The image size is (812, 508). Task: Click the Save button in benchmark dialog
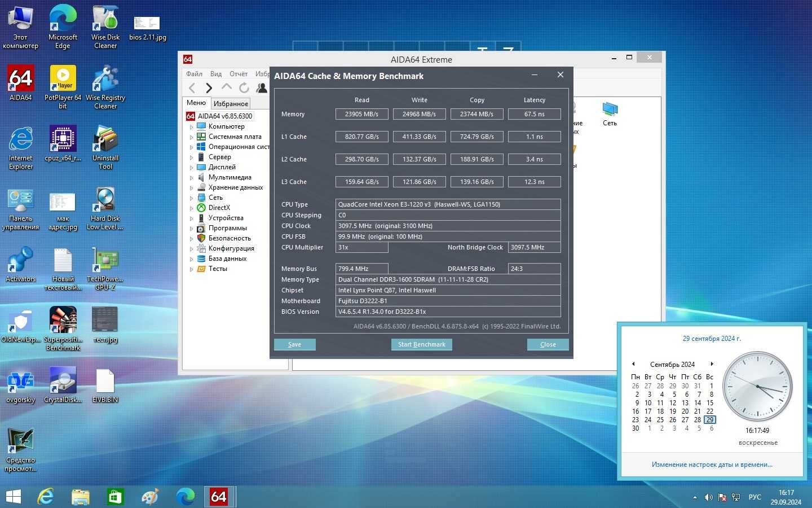[x=295, y=344]
